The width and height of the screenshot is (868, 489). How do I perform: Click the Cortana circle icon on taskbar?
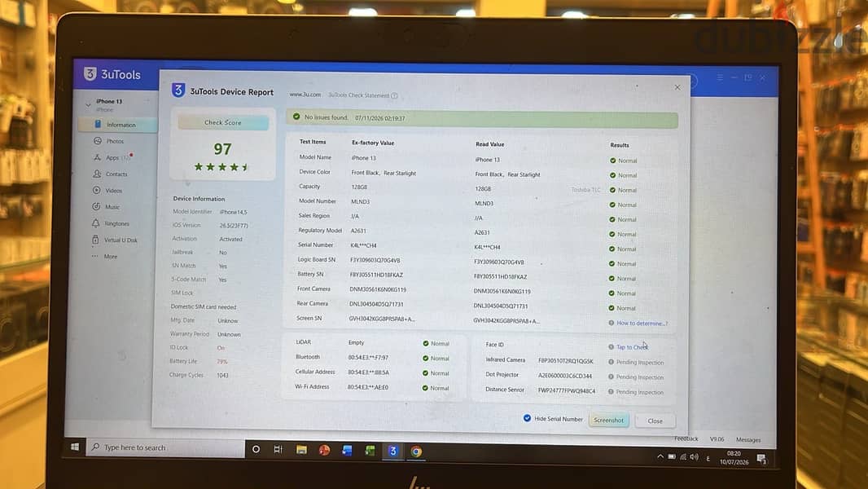pos(256,449)
